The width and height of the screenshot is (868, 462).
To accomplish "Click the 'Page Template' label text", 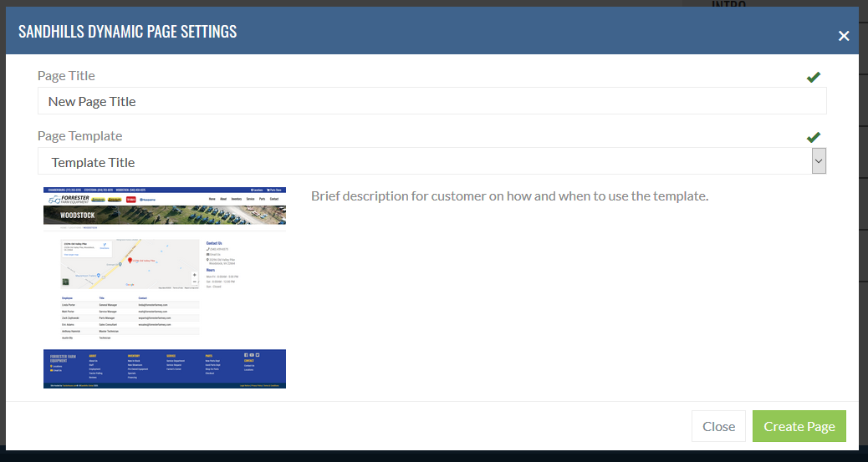I will [79, 136].
